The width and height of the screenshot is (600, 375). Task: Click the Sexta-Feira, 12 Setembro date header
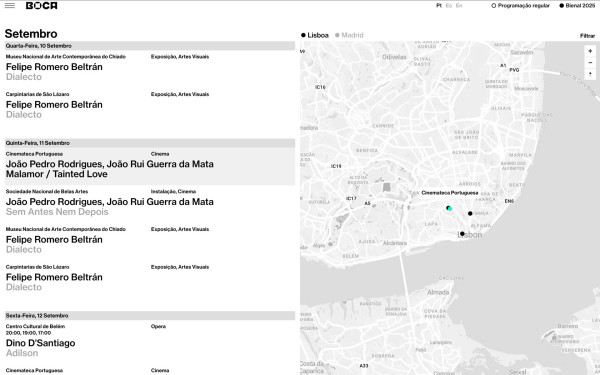coord(150,316)
